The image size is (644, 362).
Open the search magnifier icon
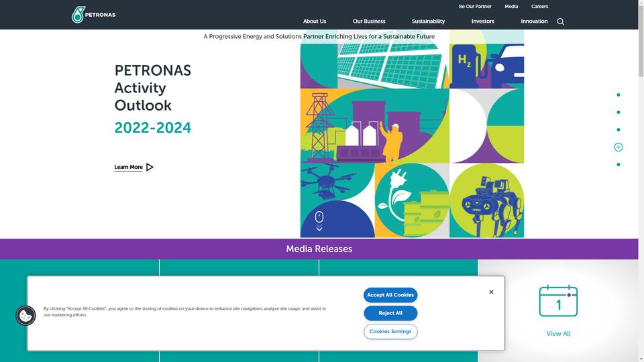coord(560,21)
